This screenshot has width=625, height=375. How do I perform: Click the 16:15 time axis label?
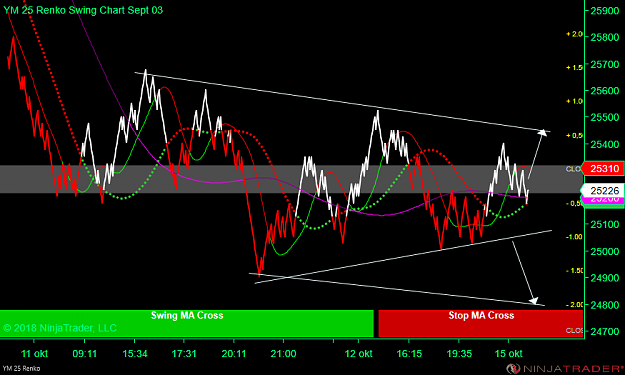click(x=409, y=353)
